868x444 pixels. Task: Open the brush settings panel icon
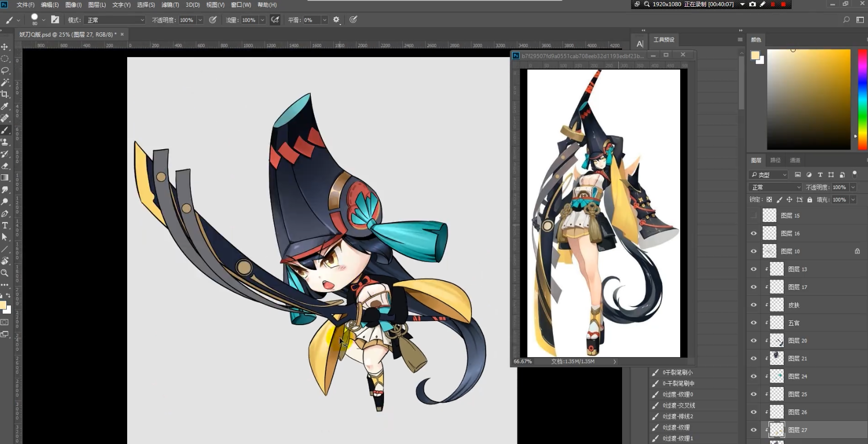click(x=55, y=20)
